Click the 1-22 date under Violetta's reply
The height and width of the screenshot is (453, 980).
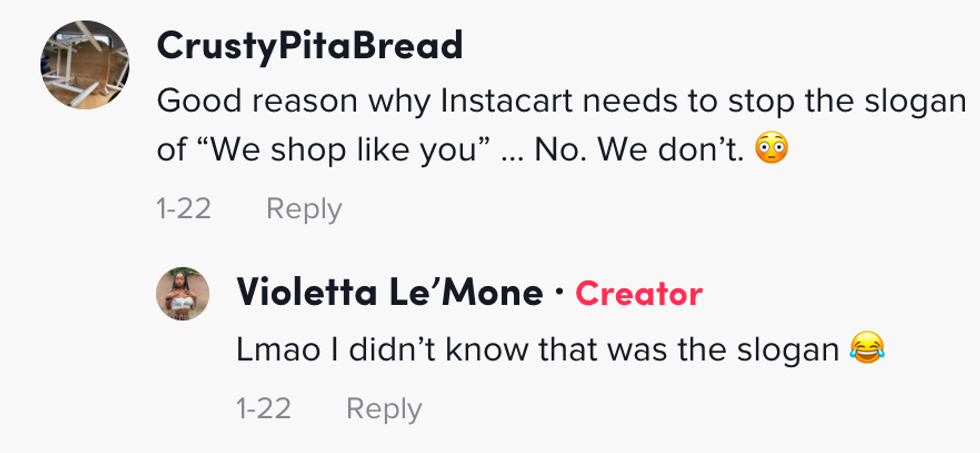[x=262, y=408]
